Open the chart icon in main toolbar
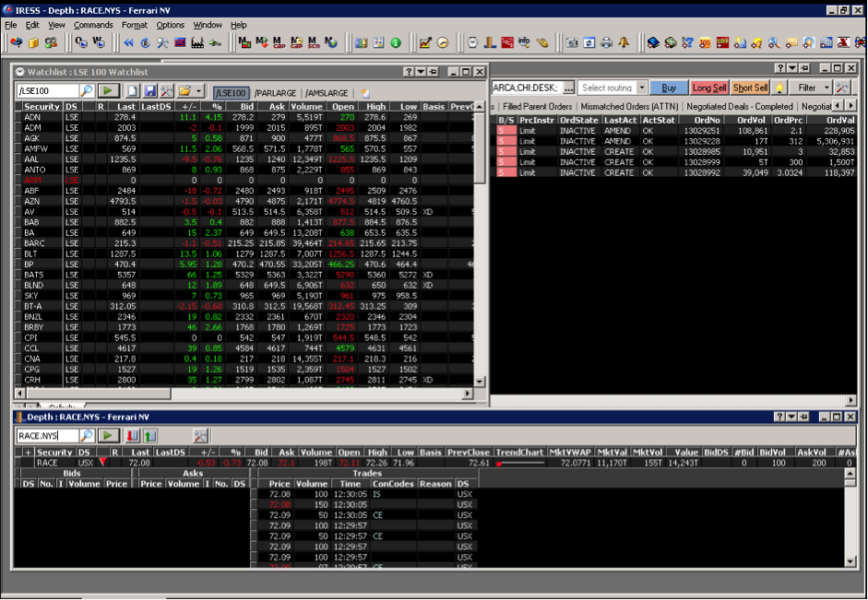This screenshot has width=868, height=600. pos(425,42)
